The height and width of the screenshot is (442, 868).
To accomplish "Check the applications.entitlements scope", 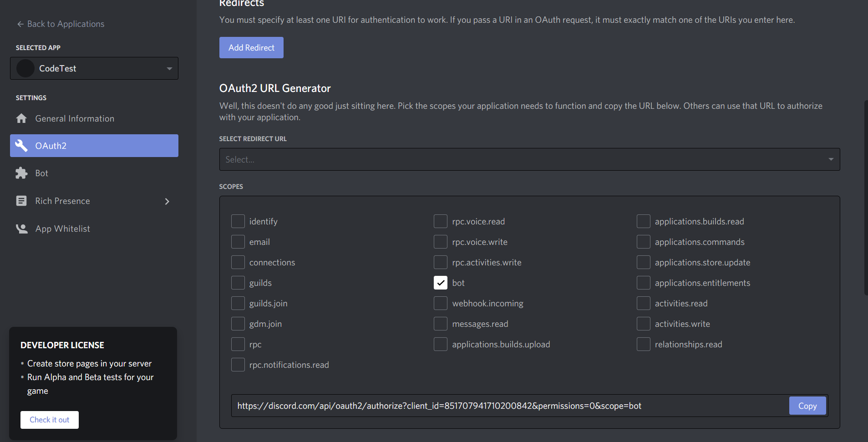I will pyautogui.click(x=644, y=283).
